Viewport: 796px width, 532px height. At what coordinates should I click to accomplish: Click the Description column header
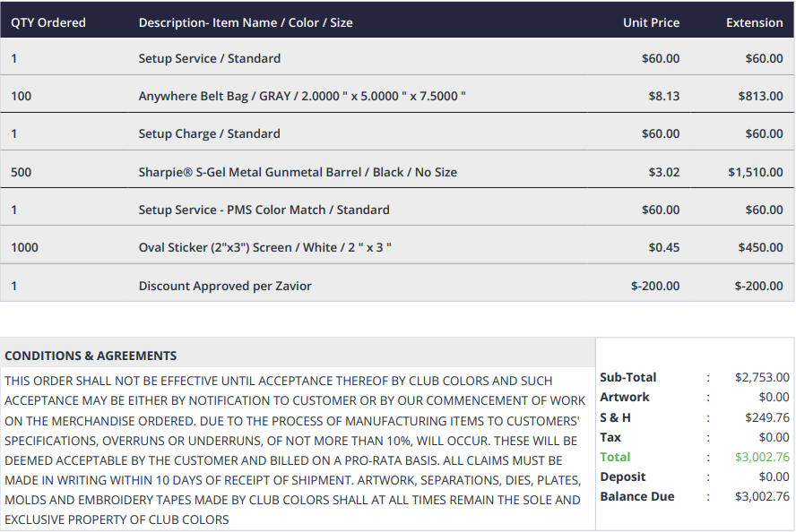tap(246, 22)
